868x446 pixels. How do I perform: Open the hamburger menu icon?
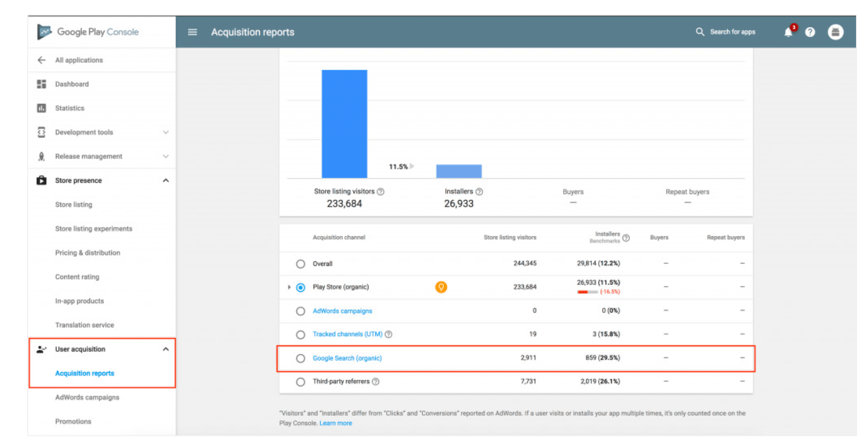click(193, 32)
